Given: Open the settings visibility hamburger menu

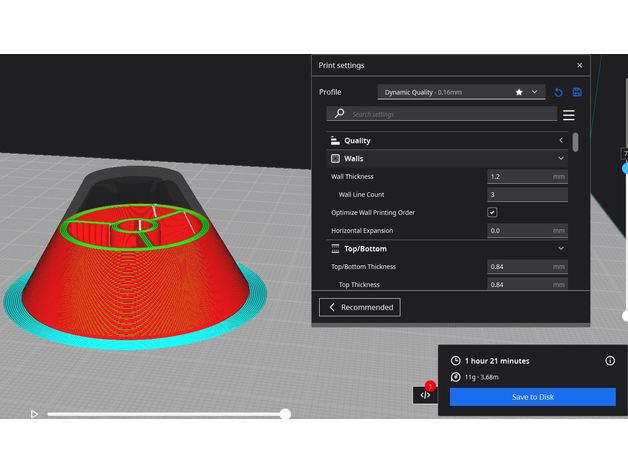Looking at the screenshot, I should (x=568, y=115).
